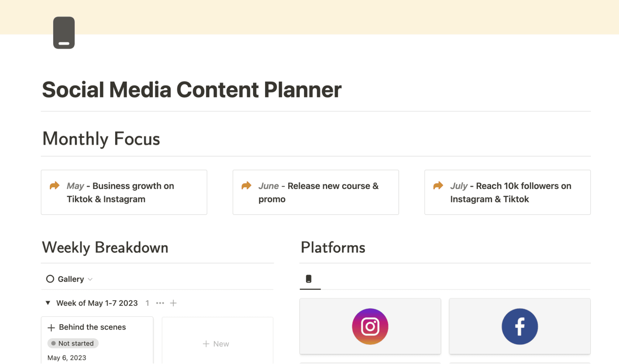619x364 pixels.
Task: Click the Facebook logo card
Action: pos(519,326)
